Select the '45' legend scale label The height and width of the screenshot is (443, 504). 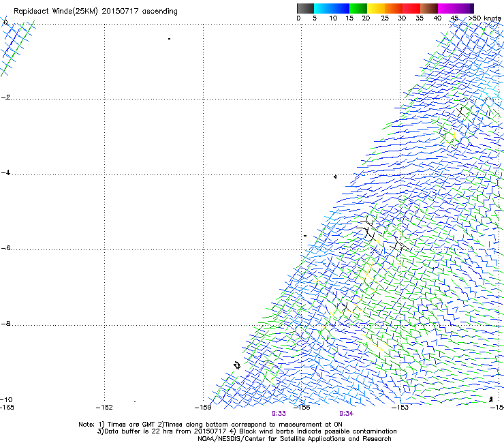click(x=454, y=18)
